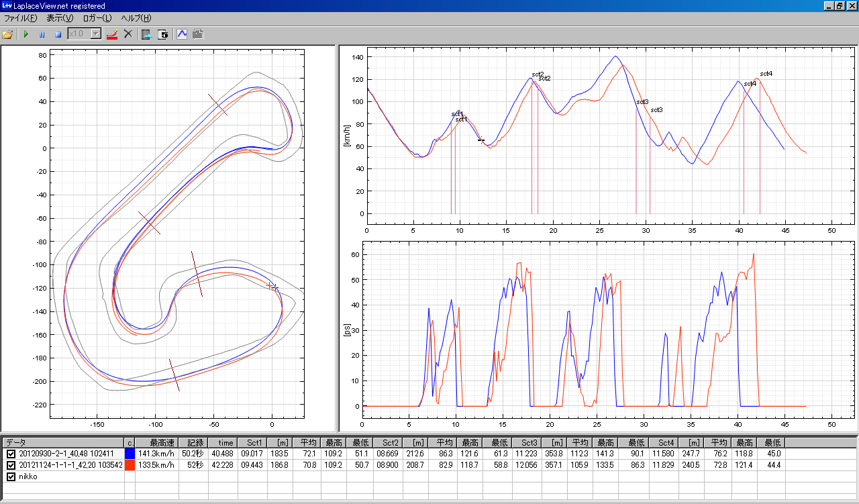The height and width of the screenshot is (504, 859).
Task: Click the red color swatch in second row
Action: 130,465
